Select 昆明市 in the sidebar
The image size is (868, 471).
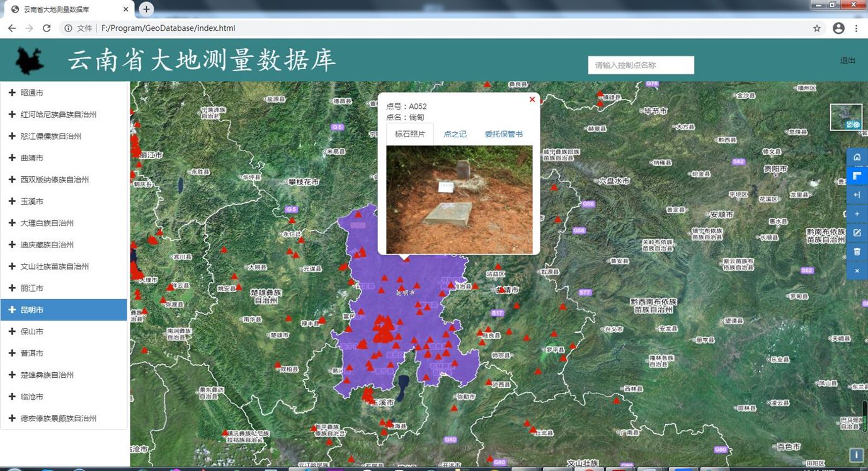pos(64,310)
